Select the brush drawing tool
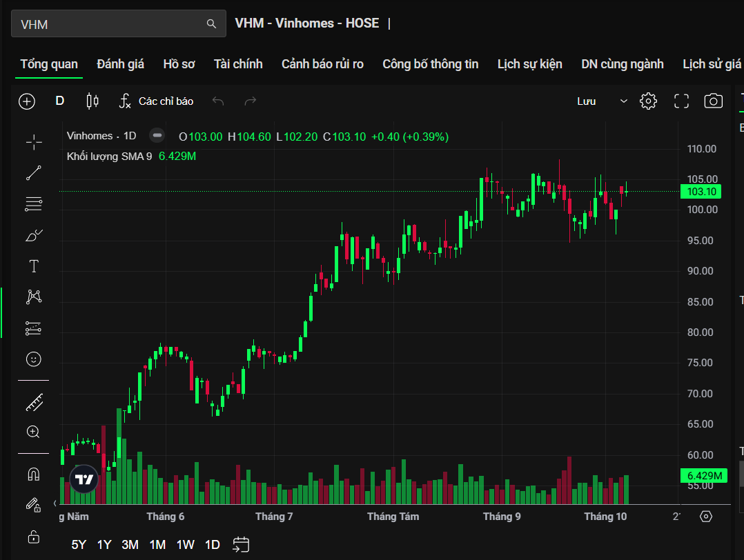 (x=34, y=235)
